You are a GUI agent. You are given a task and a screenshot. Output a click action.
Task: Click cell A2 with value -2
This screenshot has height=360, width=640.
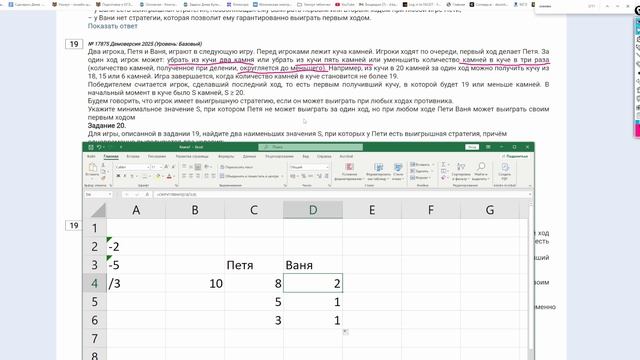[x=136, y=247]
